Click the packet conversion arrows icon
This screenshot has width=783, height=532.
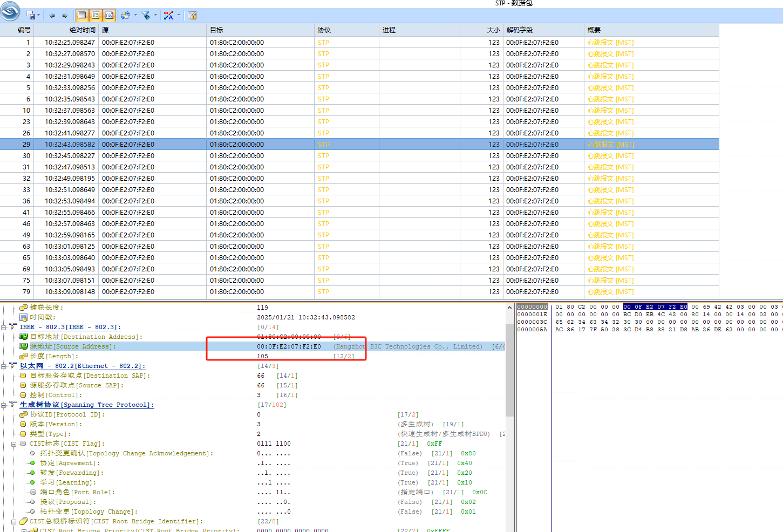pyautogui.click(x=125, y=16)
